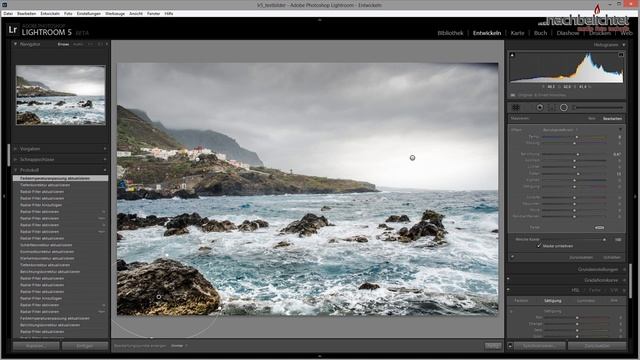Click the Tiefen slider handle

[x=578, y=173]
